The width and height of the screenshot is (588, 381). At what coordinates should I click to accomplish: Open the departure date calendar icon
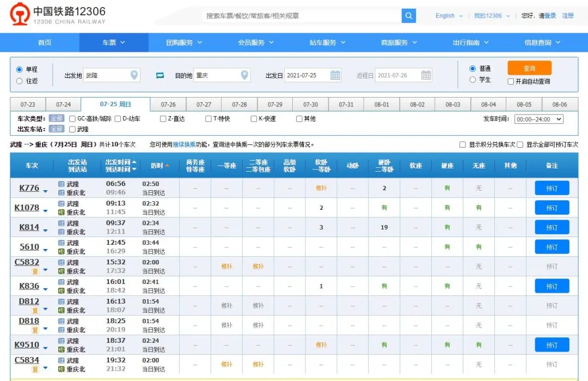(x=335, y=75)
